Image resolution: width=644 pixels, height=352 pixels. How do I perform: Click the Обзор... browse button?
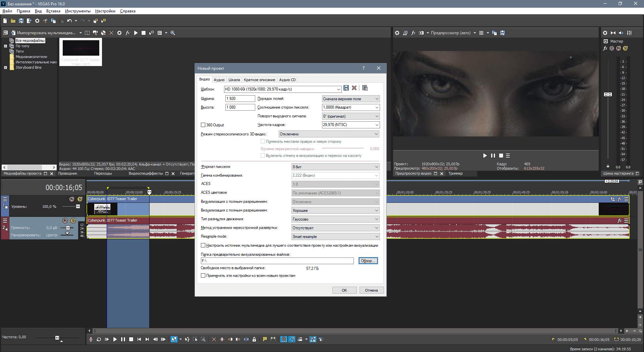pos(368,261)
